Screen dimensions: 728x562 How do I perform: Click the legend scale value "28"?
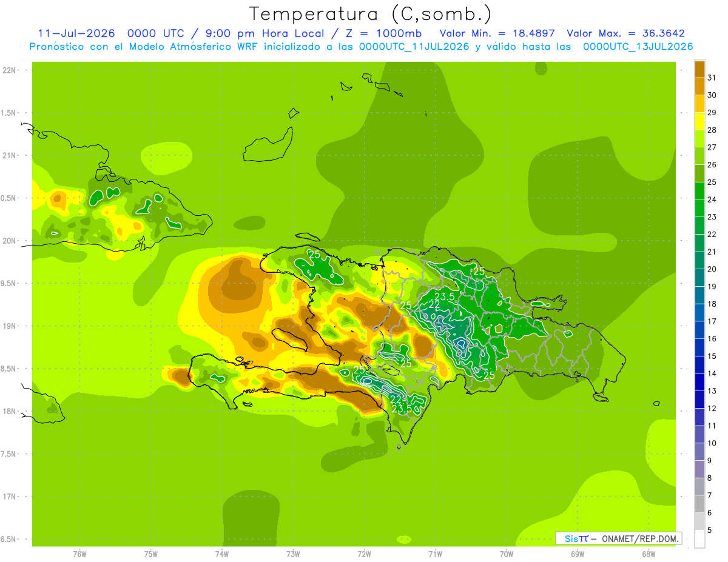pyautogui.click(x=712, y=130)
